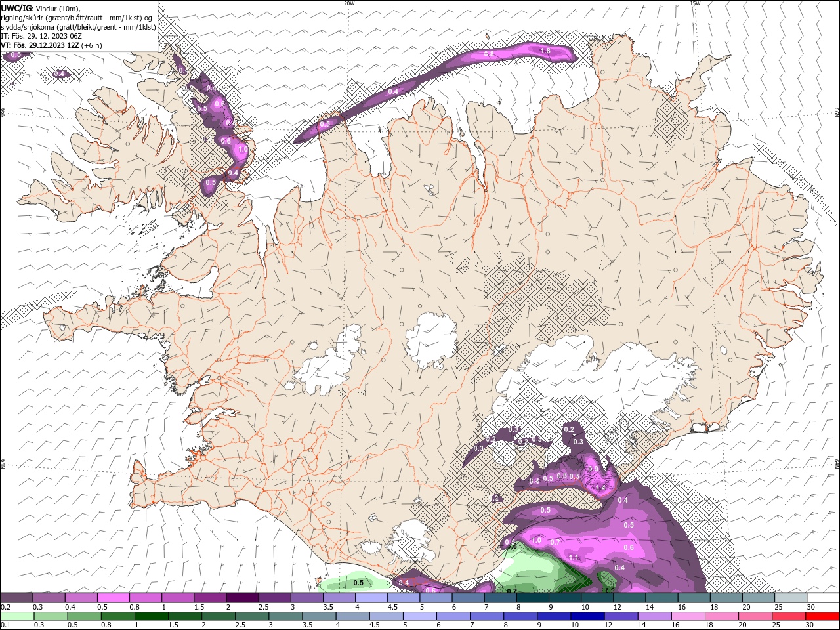
Task: Click the green "0.5" rain value off the south coast
Action: pyautogui.click(x=358, y=583)
